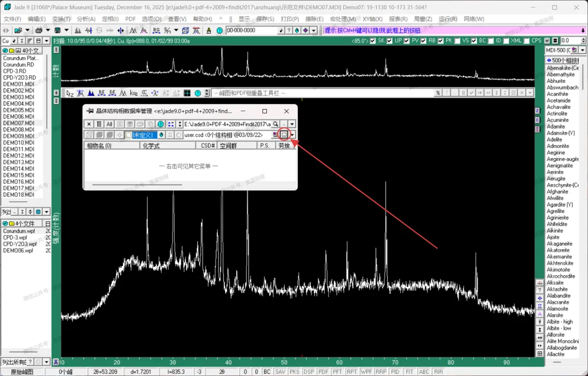The image size is (588, 376).
Task: Click the save floppy-disk icon in main toolbar
Action: point(57,31)
